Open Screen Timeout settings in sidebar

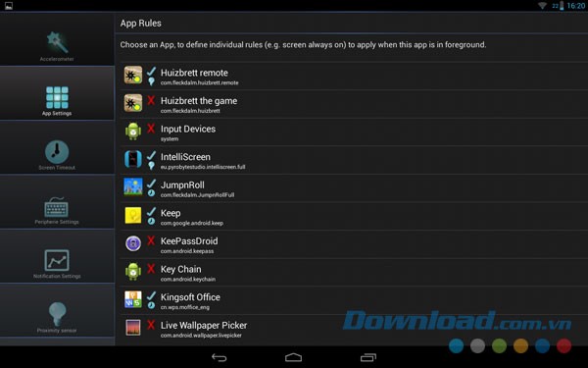pos(57,147)
